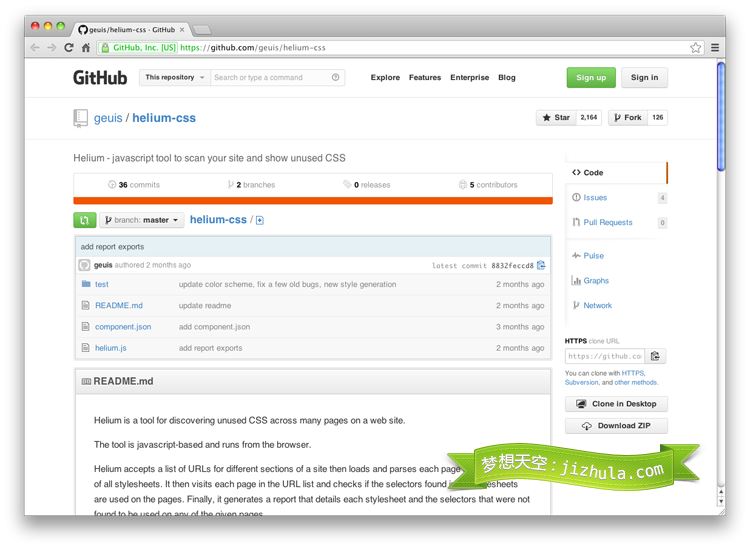750x549 pixels.
Task: Open a new browser tab
Action: pyautogui.click(x=202, y=30)
